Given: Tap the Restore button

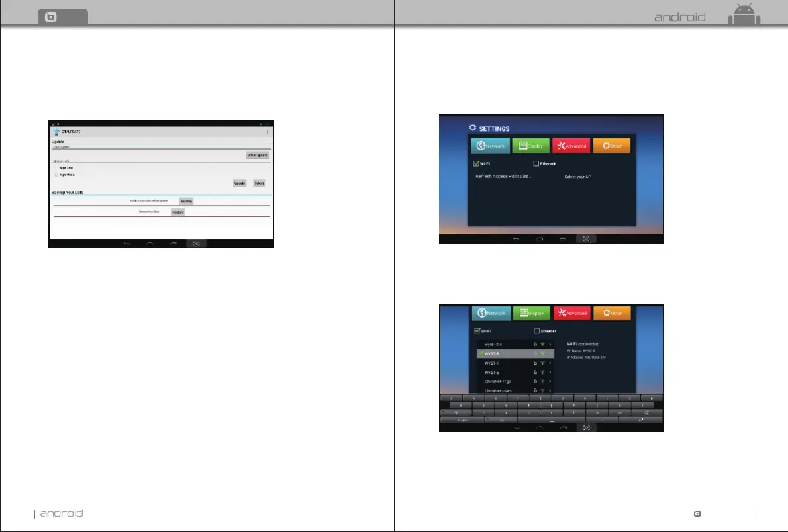Looking at the screenshot, I should pos(178,212).
